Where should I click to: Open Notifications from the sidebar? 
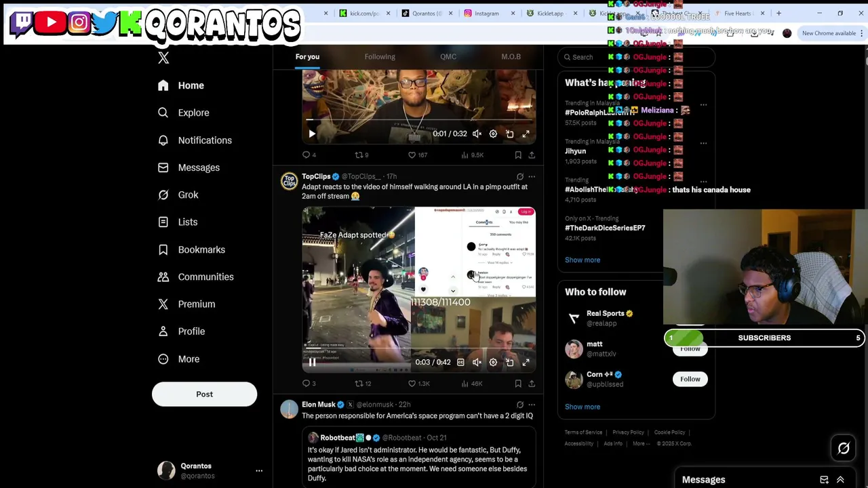click(195, 140)
